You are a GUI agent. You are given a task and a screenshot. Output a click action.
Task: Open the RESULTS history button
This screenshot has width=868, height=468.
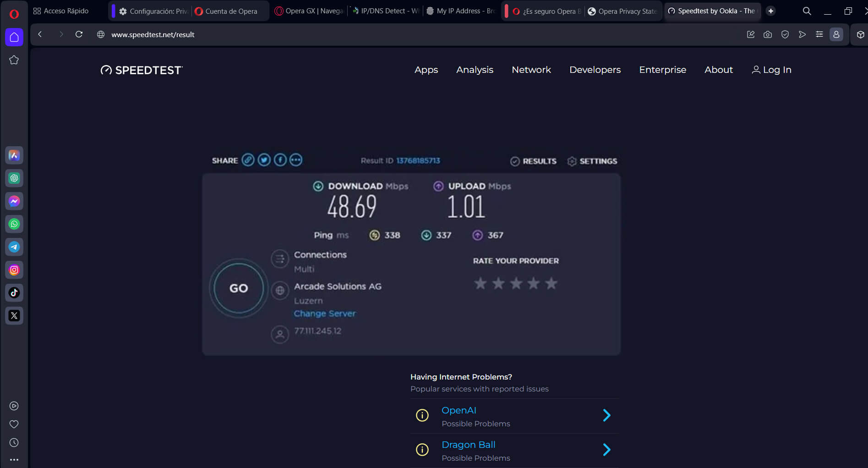pyautogui.click(x=534, y=161)
